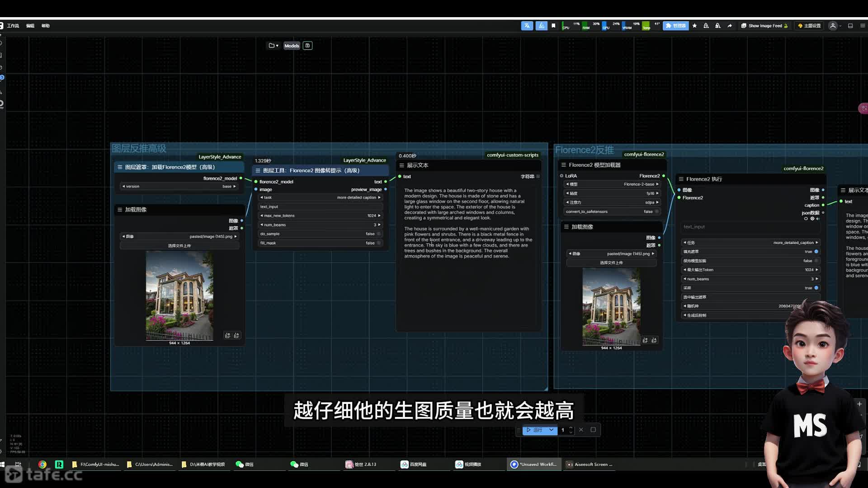868x488 pixels.
Task: Click 选择文件上传 in the right 加载图像 node
Action: click(x=612, y=263)
